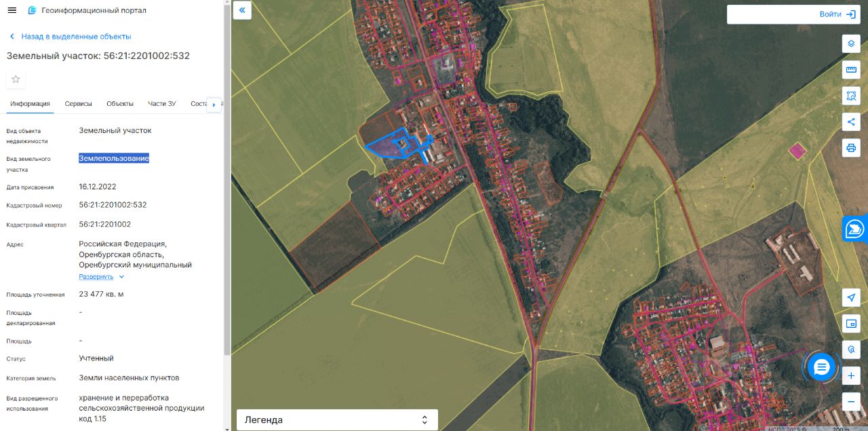Click the heading Земельный участок: 56:21:2201002:532
Viewport: 868px width, 431px height.
(x=98, y=56)
